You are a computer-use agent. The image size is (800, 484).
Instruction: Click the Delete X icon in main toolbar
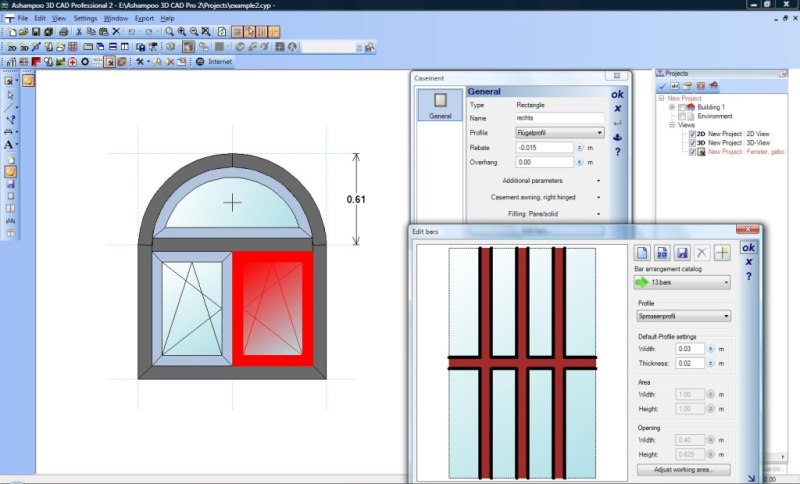(x=116, y=32)
